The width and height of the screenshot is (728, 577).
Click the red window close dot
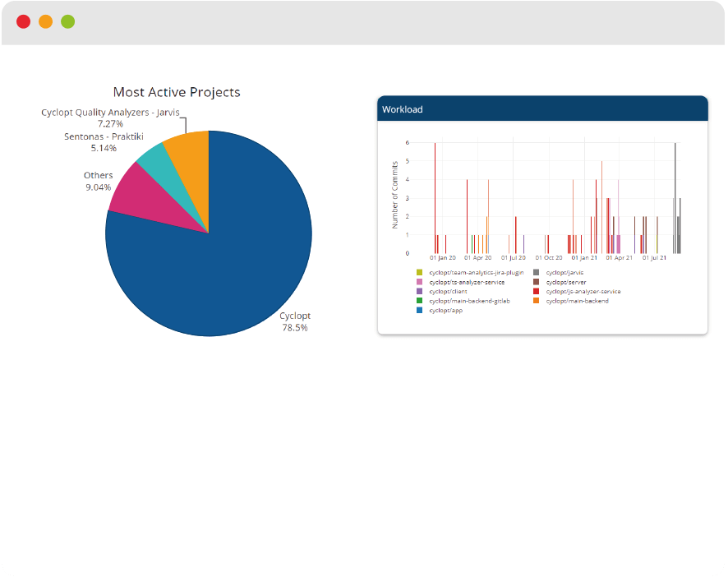pos(23,21)
